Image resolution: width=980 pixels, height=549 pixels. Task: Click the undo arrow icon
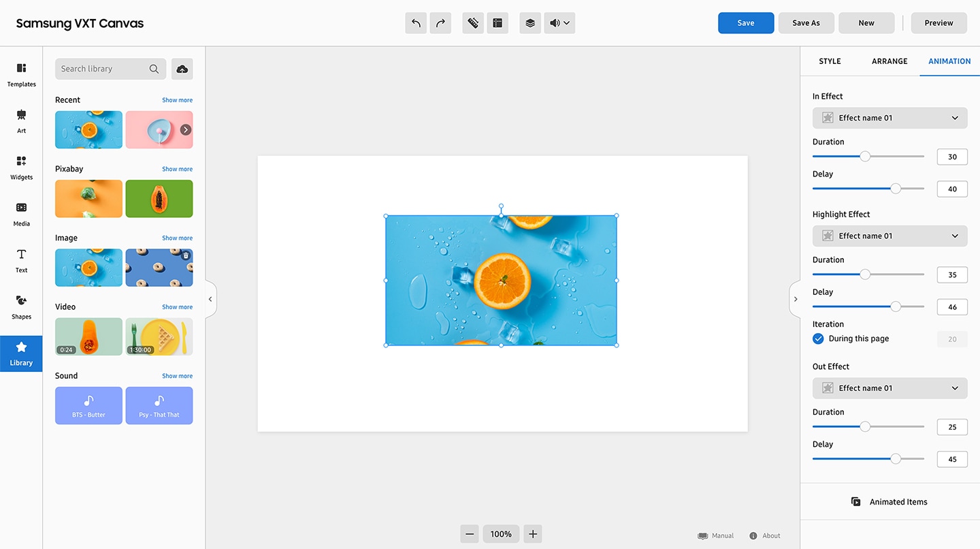point(416,23)
